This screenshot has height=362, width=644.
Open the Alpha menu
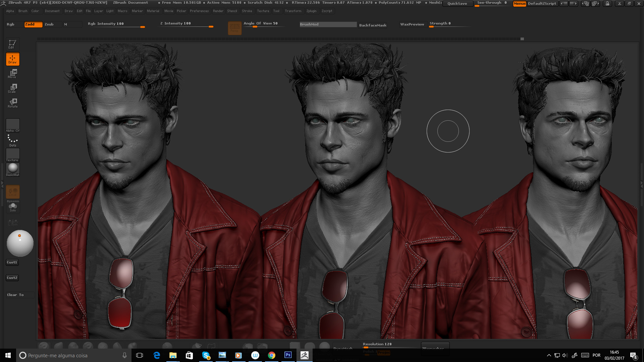(10, 11)
